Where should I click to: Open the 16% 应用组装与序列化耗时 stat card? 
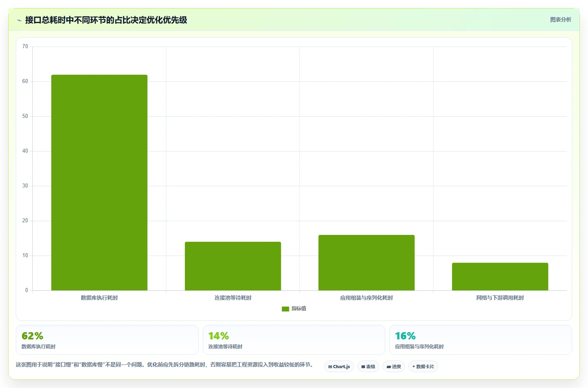(x=481, y=340)
